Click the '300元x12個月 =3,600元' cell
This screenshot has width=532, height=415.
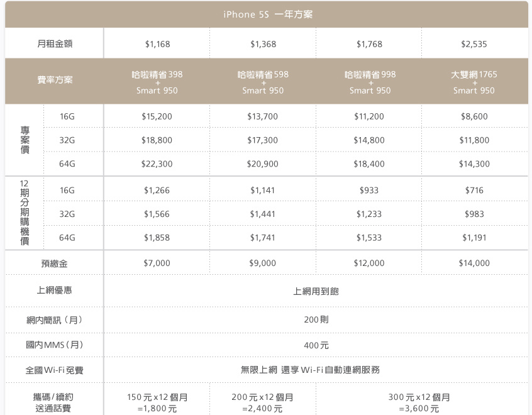click(x=419, y=402)
